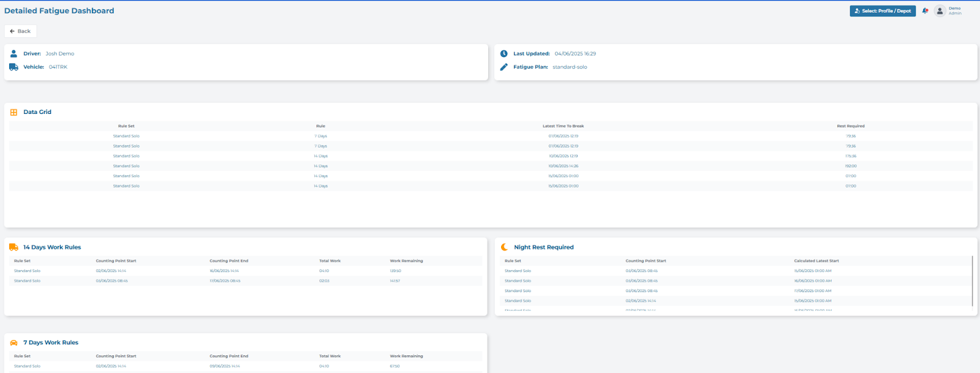The image size is (980, 373).
Task: Click the 7 Days Work Rules car icon
Action: tap(13, 343)
